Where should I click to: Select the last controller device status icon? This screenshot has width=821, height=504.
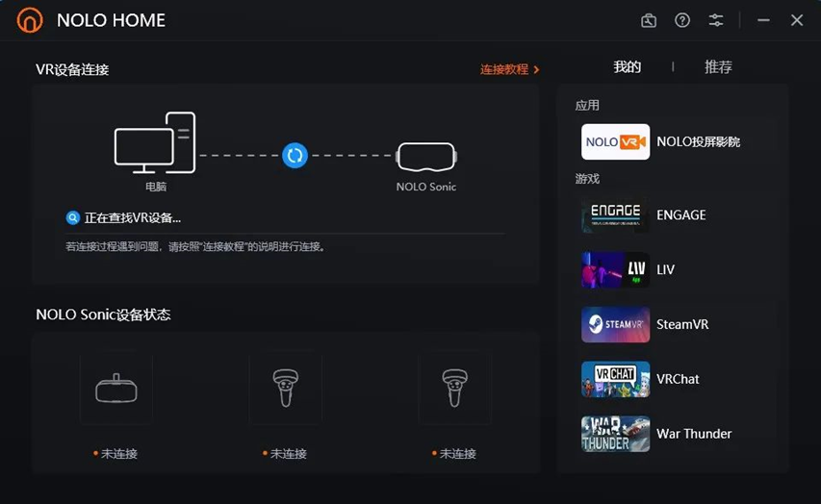454,388
